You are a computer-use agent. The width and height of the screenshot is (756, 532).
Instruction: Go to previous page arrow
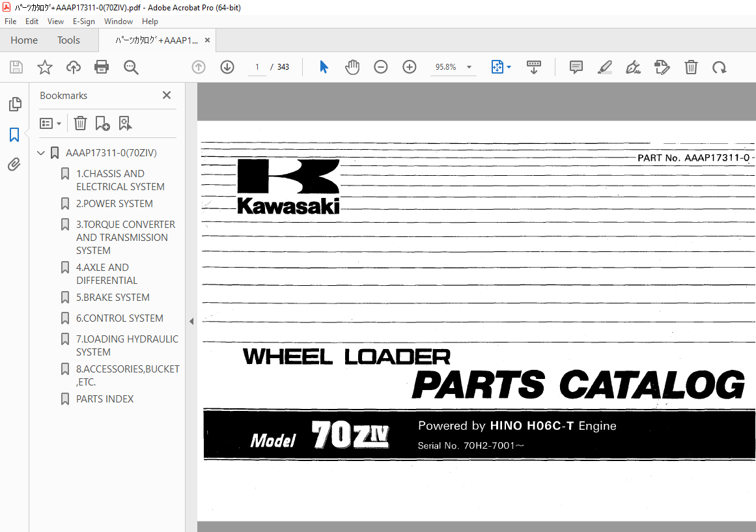[x=199, y=67]
